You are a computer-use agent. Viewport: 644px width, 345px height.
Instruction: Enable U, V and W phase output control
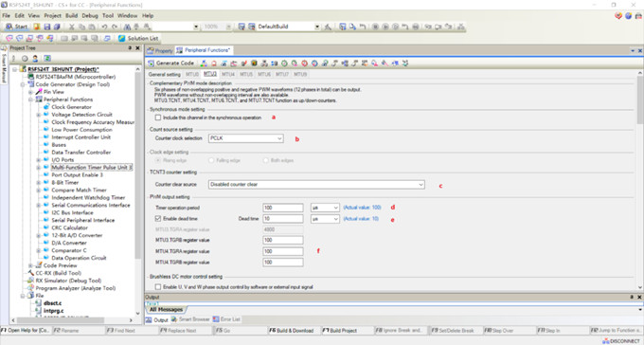(x=158, y=287)
